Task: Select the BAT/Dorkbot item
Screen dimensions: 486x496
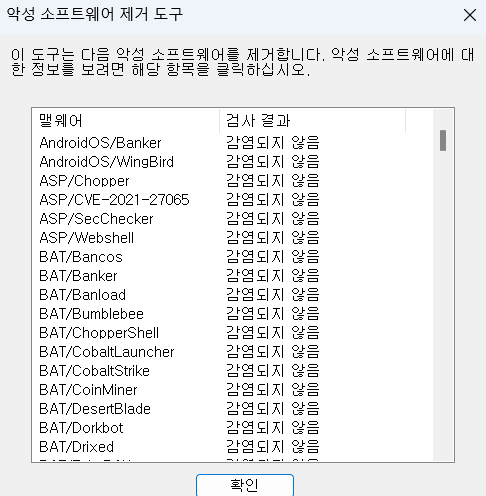Action: point(81,428)
